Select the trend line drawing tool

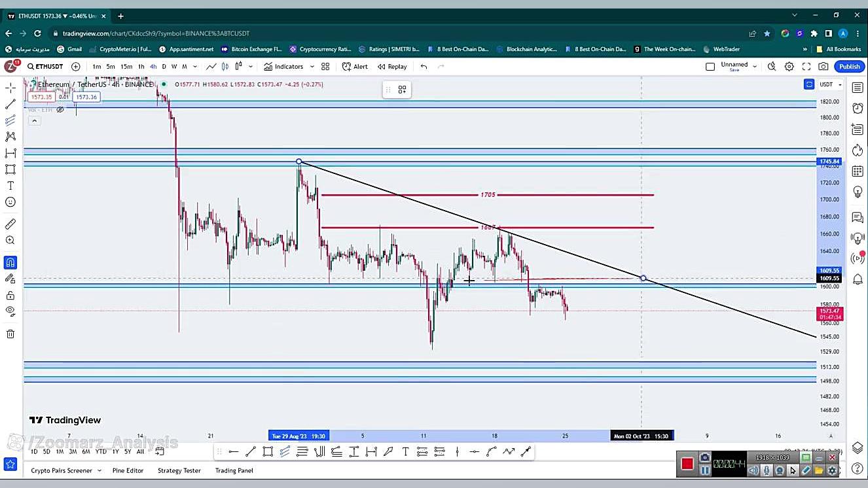pos(10,104)
